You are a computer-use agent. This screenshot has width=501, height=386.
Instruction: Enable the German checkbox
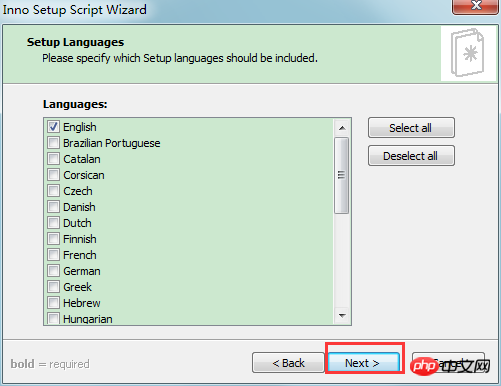53,271
